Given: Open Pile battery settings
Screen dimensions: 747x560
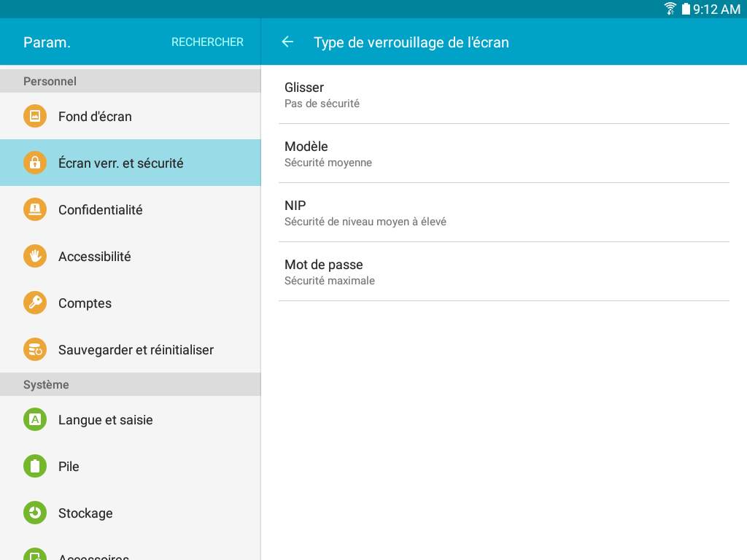Looking at the screenshot, I should 131,466.
